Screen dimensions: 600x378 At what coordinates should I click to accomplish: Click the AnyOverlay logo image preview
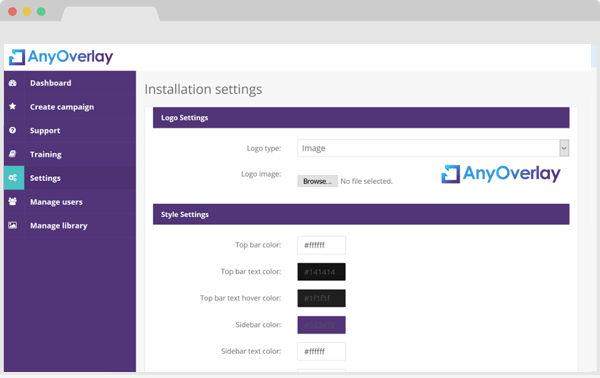pos(501,174)
